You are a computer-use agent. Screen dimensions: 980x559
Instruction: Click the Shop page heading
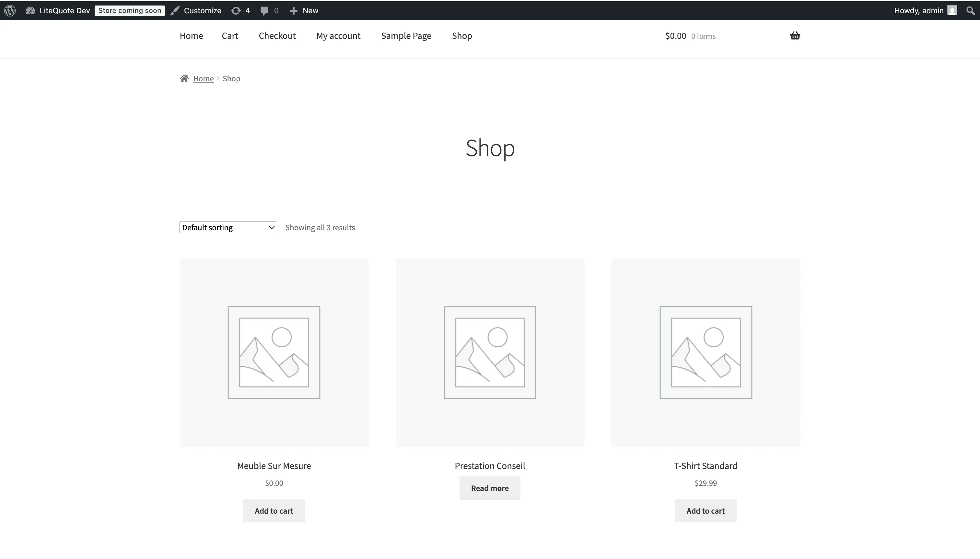click(x=490, y=148)
